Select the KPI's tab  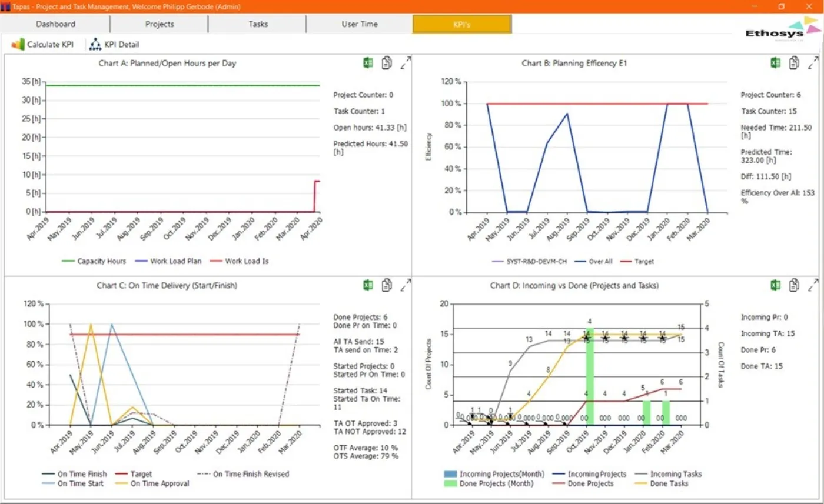click(462, 24)
